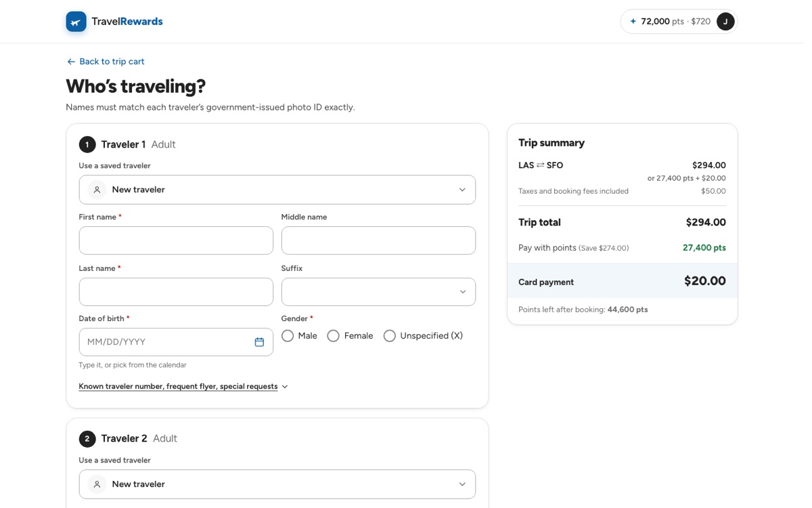Click the Date of birth input field

[x=176, y=342]
